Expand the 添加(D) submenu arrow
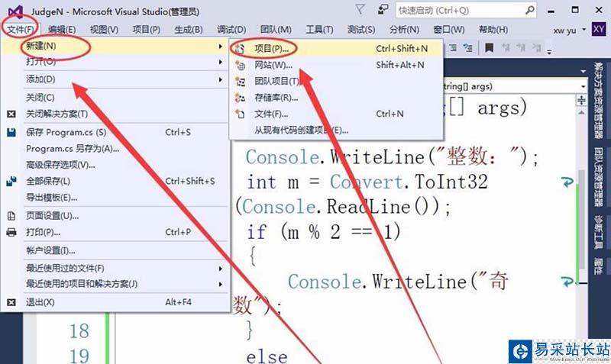 (221, 80)
